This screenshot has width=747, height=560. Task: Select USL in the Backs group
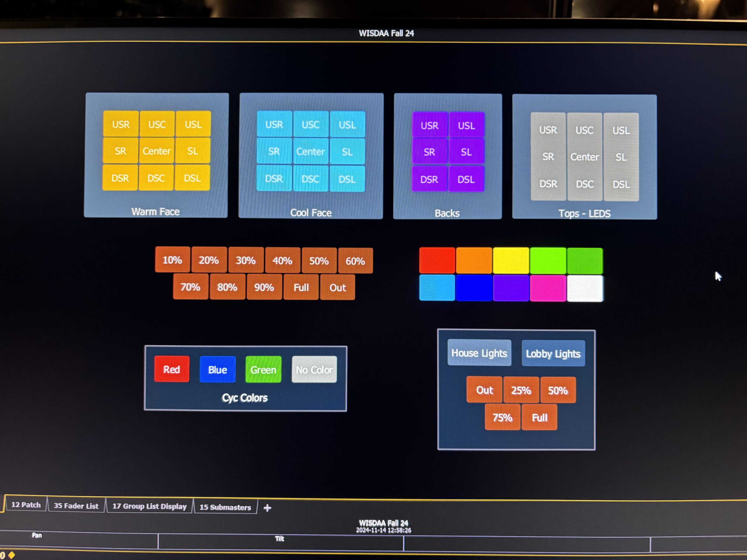click(x=466, y=125)
